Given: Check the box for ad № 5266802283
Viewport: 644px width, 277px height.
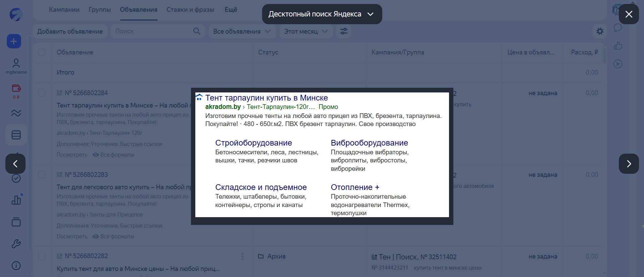Looking at the screenshot, I should [42, 174].
